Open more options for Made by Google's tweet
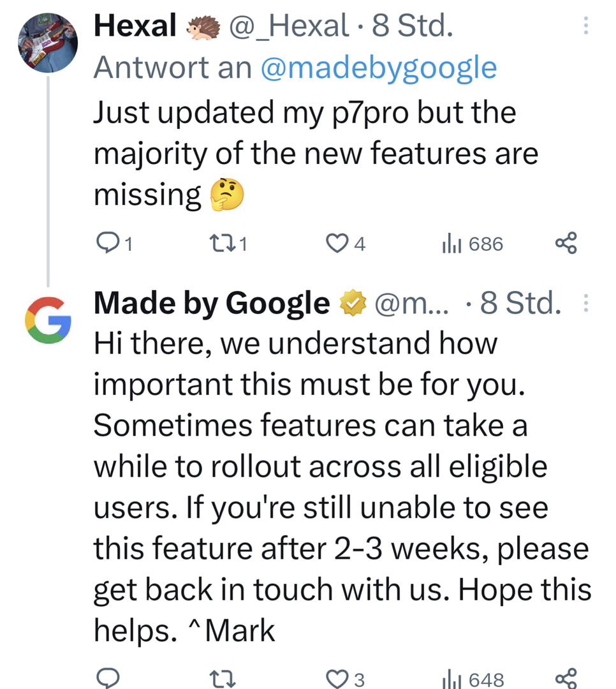The width and height of the screenshot is (616, 689). [x=586, y=304]
